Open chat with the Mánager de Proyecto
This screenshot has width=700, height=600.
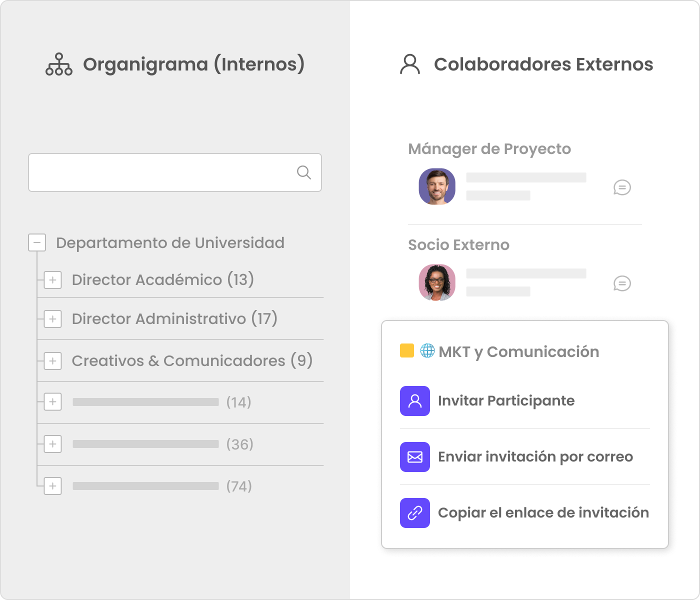[622, 187]
